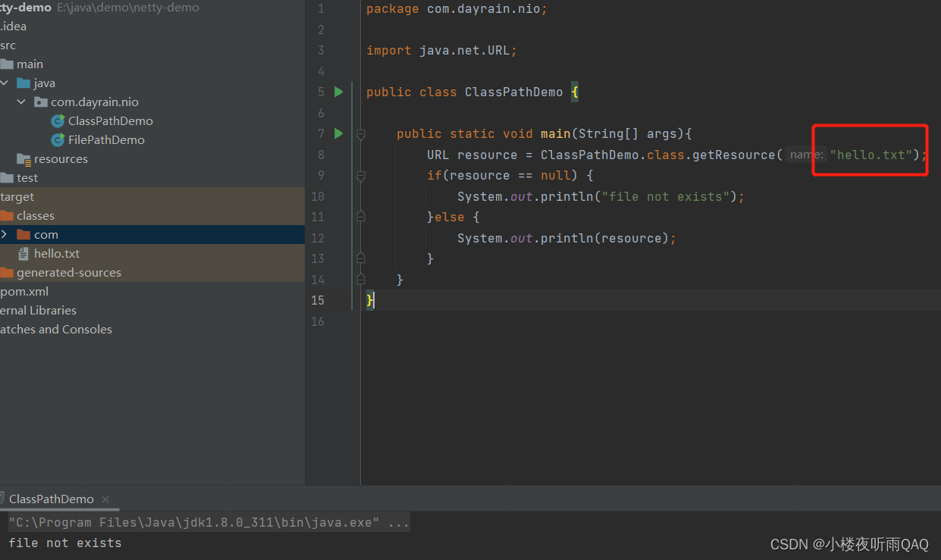Screen dimensions: 941x560
Task: Click the name: parameter hint
Action: 807,155
